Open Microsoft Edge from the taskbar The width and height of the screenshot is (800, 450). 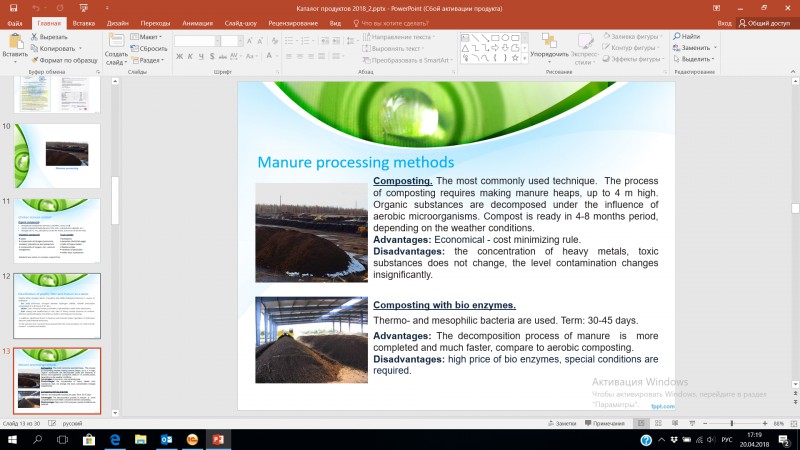(x=115, y=439)
